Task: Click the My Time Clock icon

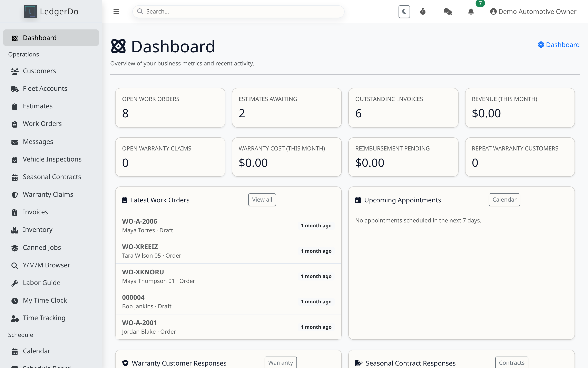Action: tap(14, 301)
